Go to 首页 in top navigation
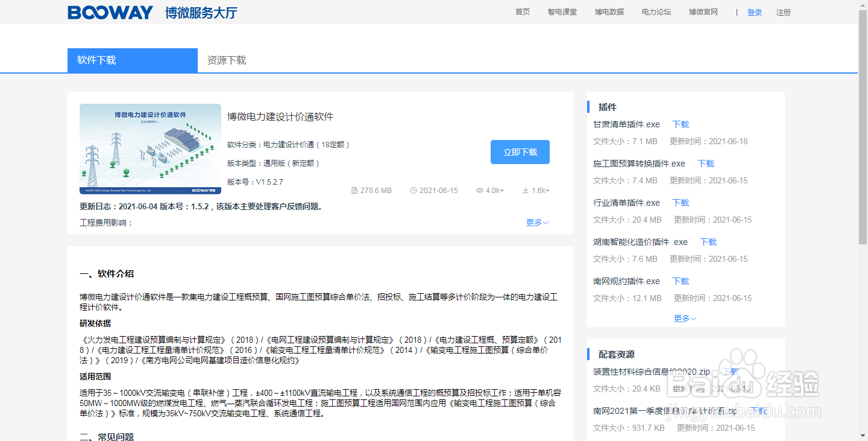 523,12
